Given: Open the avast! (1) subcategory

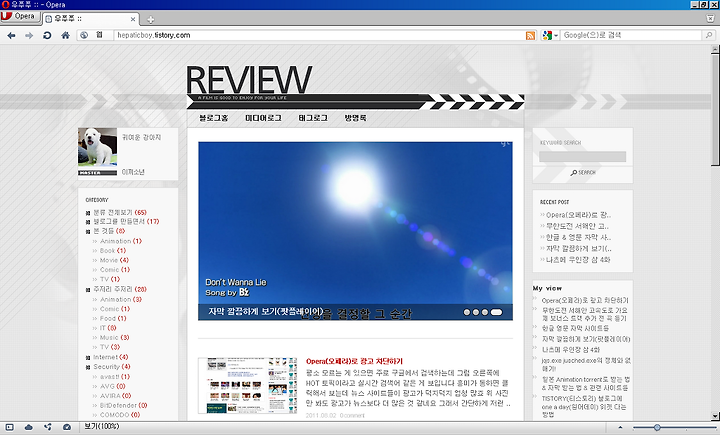Looking at the screenshot, I should [x=115, y=376].
